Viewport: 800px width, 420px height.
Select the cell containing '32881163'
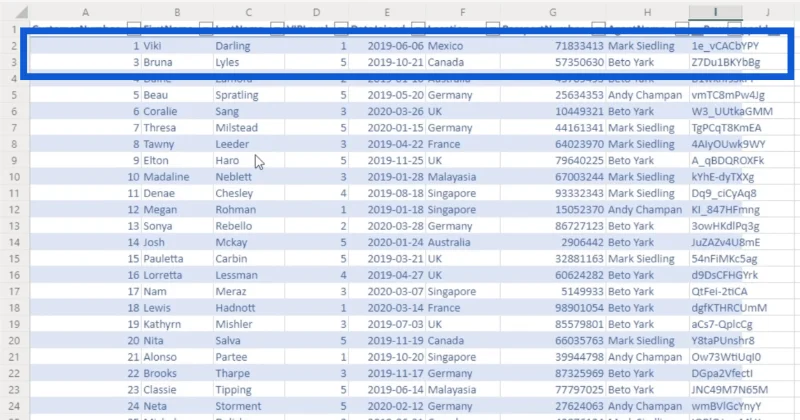tap(553, 259)
